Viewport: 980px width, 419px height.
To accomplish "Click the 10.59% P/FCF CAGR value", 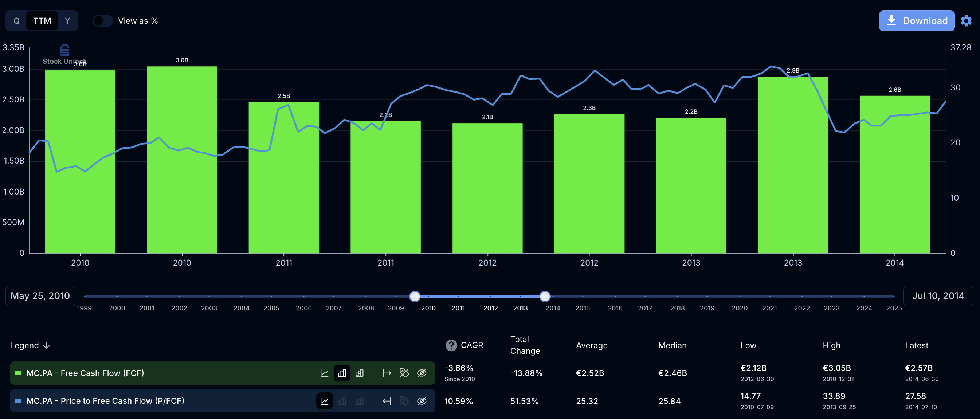I will pyautogui.click(x=458, y=401).
